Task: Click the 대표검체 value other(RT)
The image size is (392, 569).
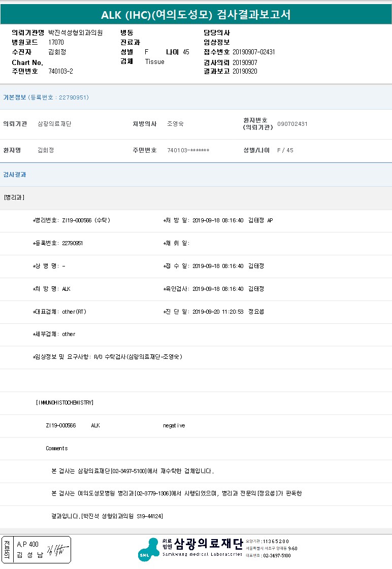Action: coord(74,312)
